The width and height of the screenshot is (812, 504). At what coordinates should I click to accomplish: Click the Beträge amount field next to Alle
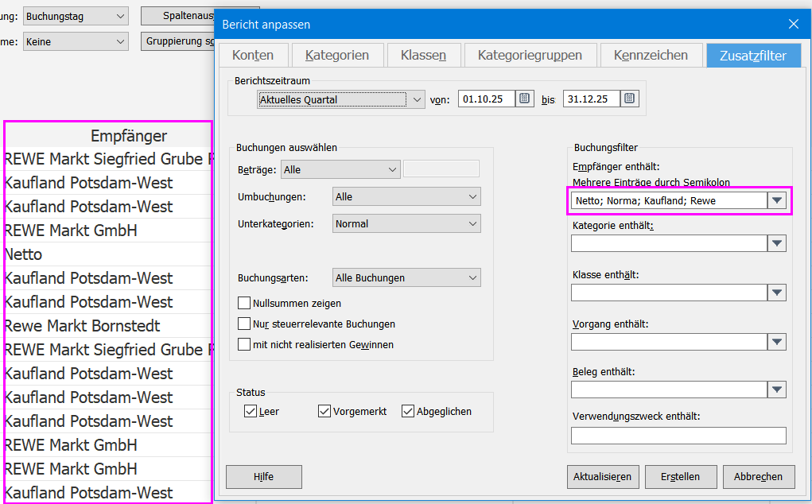coord(441,169)
